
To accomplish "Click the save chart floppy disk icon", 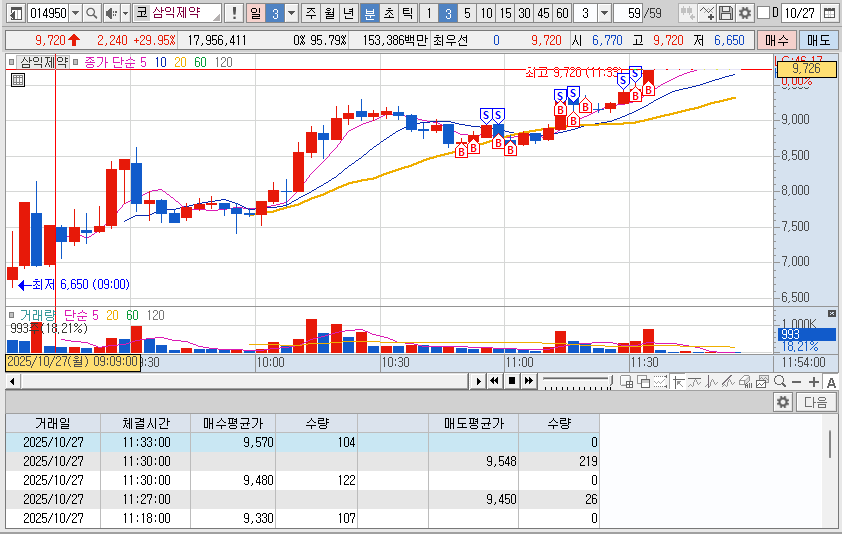I will [x=726, y=13].
